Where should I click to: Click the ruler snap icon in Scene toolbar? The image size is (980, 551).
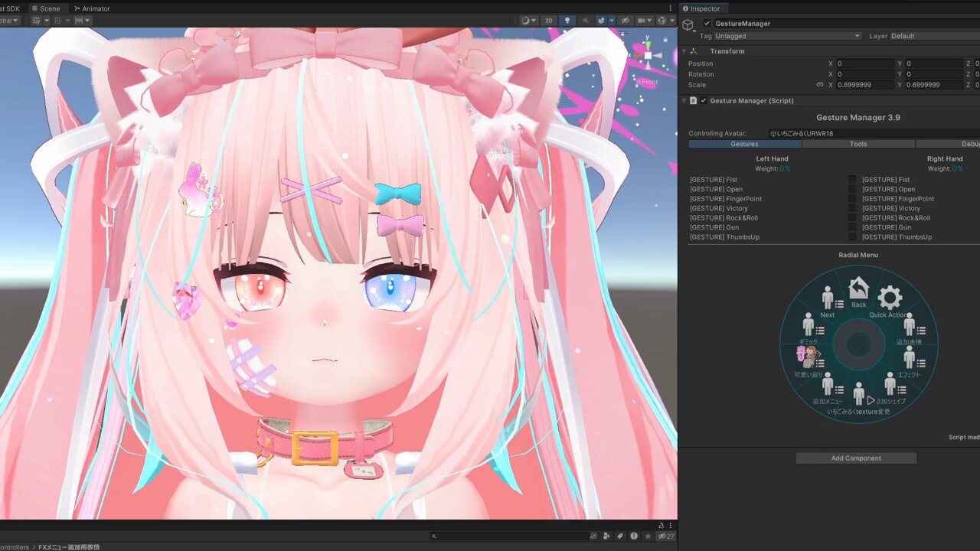(x=79, y=21)
